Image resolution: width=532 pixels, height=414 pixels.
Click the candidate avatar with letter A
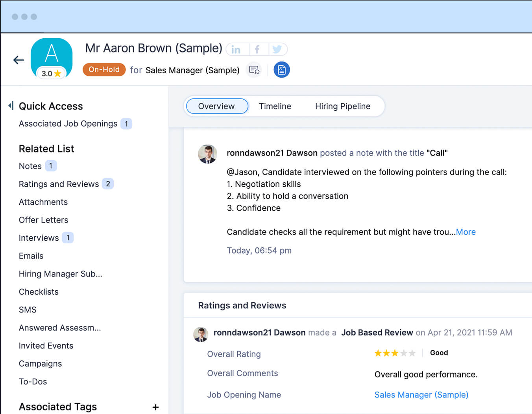(x=52, y=55)
